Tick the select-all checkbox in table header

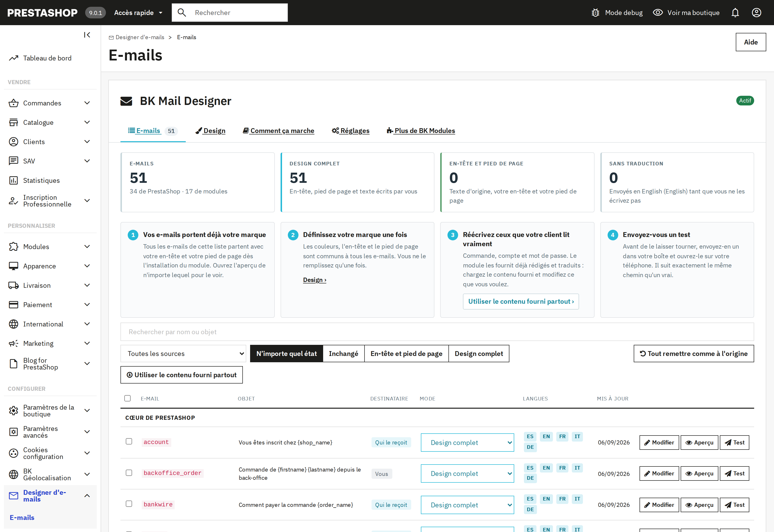click(x=127, y=398)
